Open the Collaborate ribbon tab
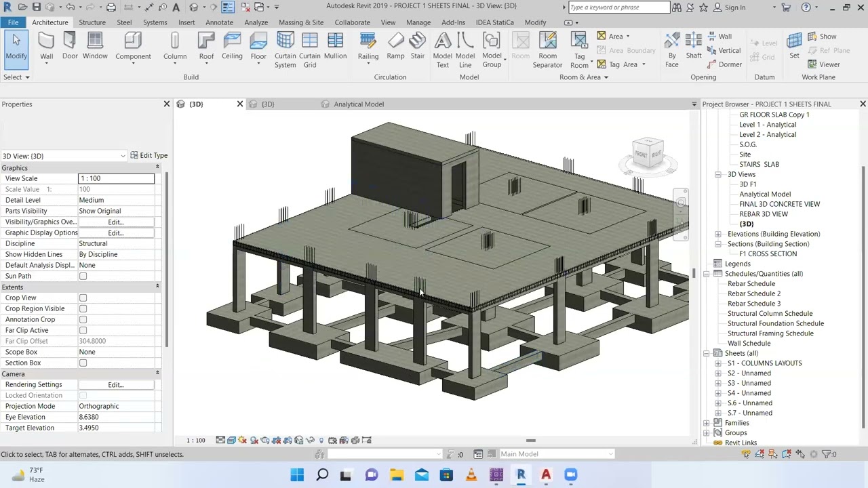868x488 pixels. click(352, 22)
